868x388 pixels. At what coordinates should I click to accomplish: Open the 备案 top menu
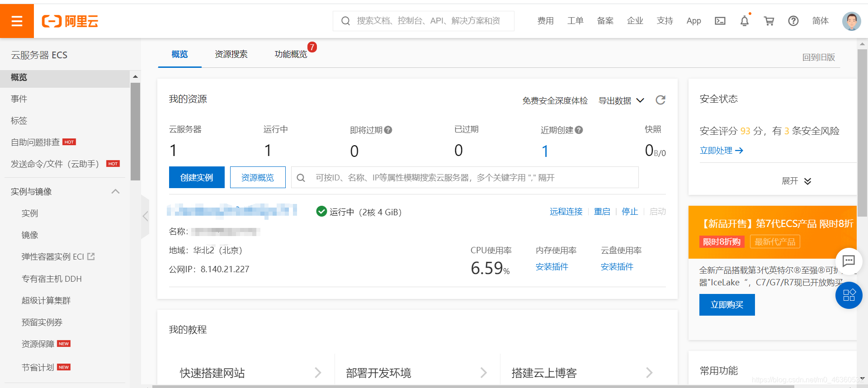tap(605, 21)
